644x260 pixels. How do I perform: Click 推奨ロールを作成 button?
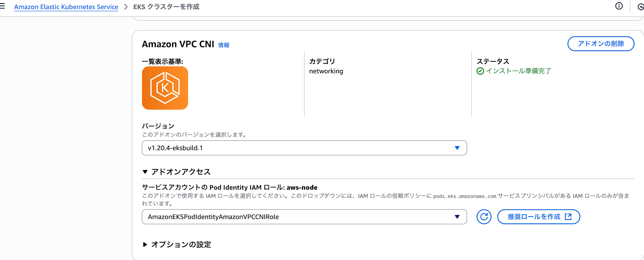click(x=539, y=217)
